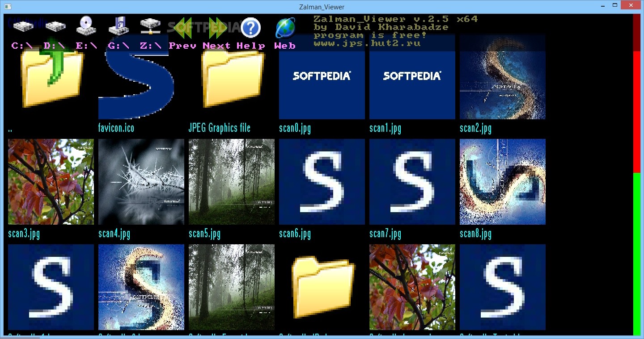This screenshot has height=339, width=644.
Task: Click the scan4.jpg file name
Action: pyautogui.click(x=114, y=234)
